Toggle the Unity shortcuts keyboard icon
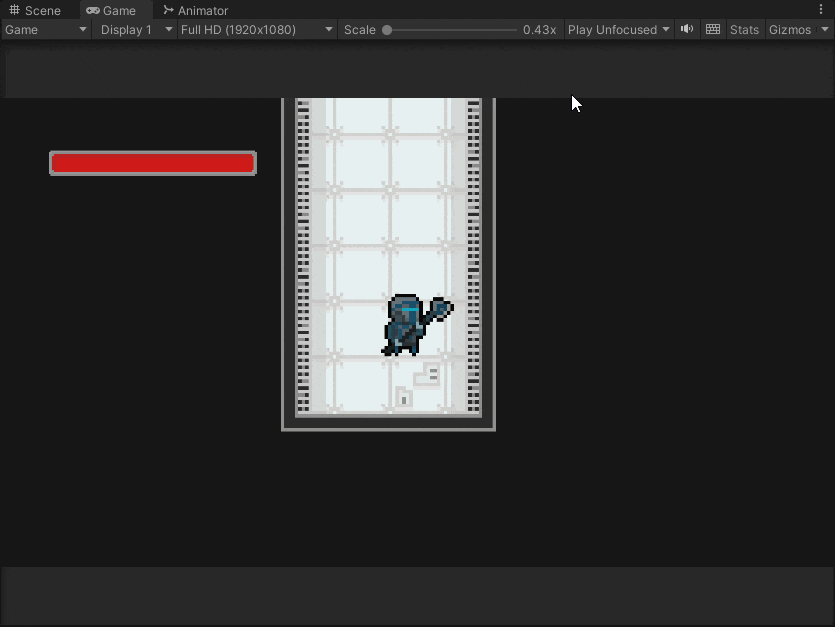This screenshot has height=627, width=835. [x=713, y=29]
